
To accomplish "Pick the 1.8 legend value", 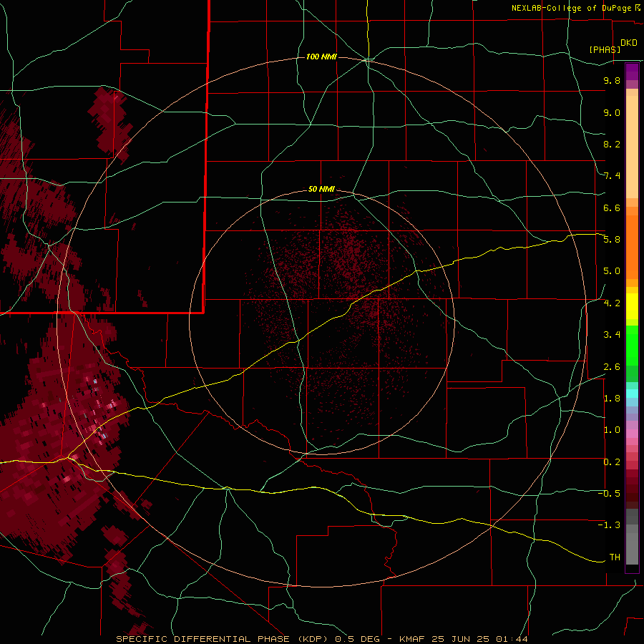I will [x=612, y=399].
